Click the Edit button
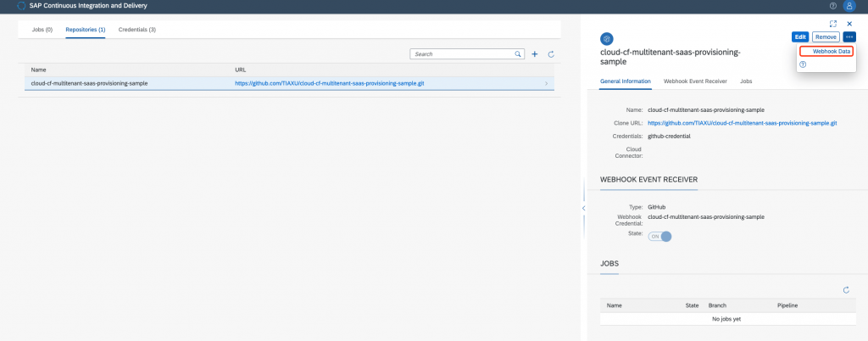Screen dimensions: 868x341 coord(800,37)
